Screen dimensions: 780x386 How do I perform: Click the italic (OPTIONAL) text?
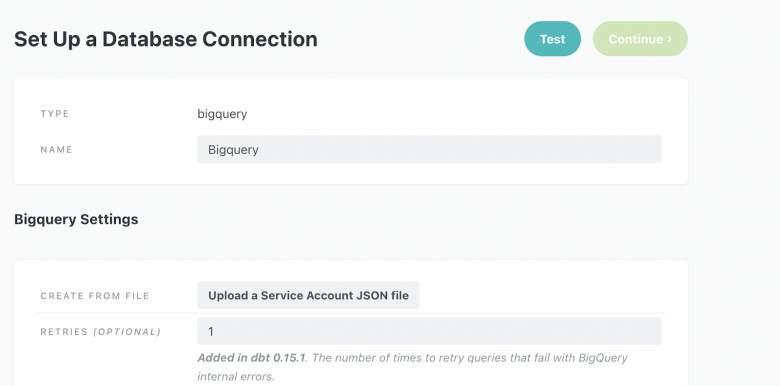(x=127, y=332)
